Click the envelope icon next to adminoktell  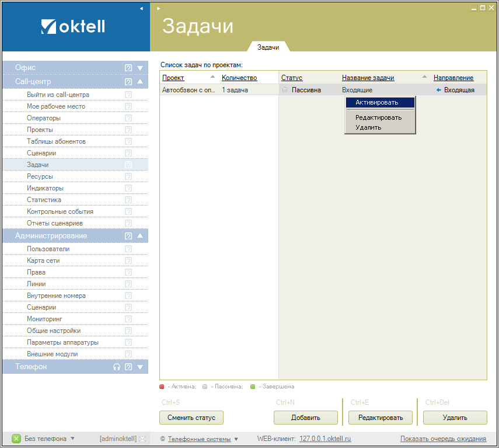coord(142,439)
